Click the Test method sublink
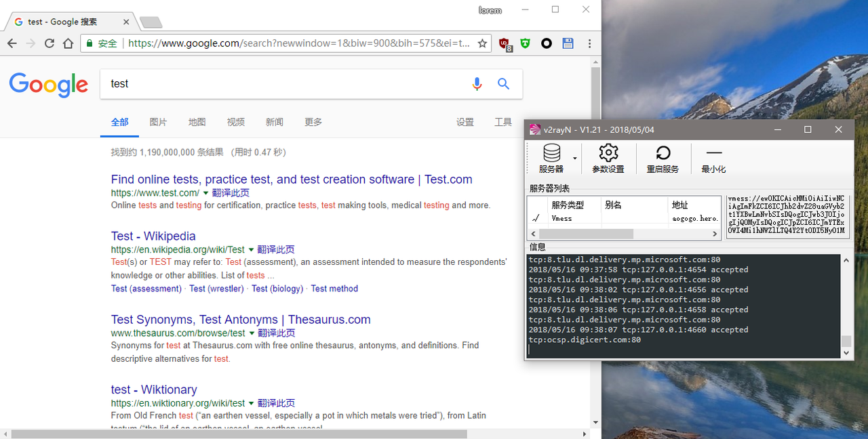The height and width of the screenshot is (439, 868). (334, 289)
